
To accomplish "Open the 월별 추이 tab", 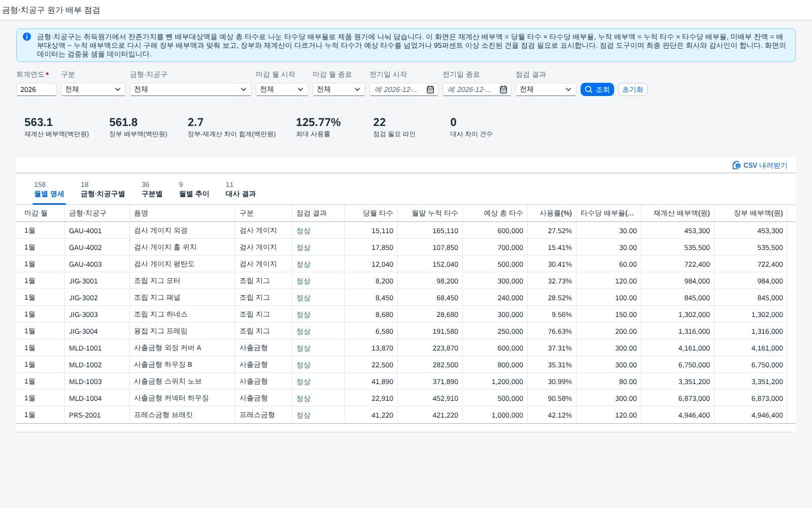I will tap(194, 189).
